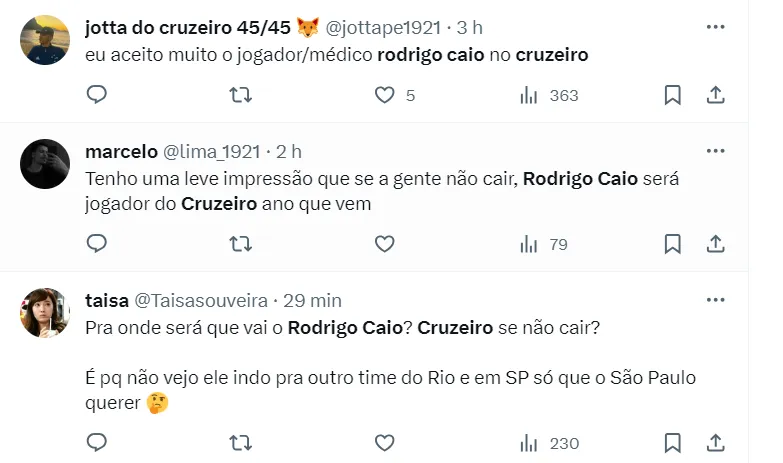
Task: Open the @Taisasouveira profile link
Action: 200,300
